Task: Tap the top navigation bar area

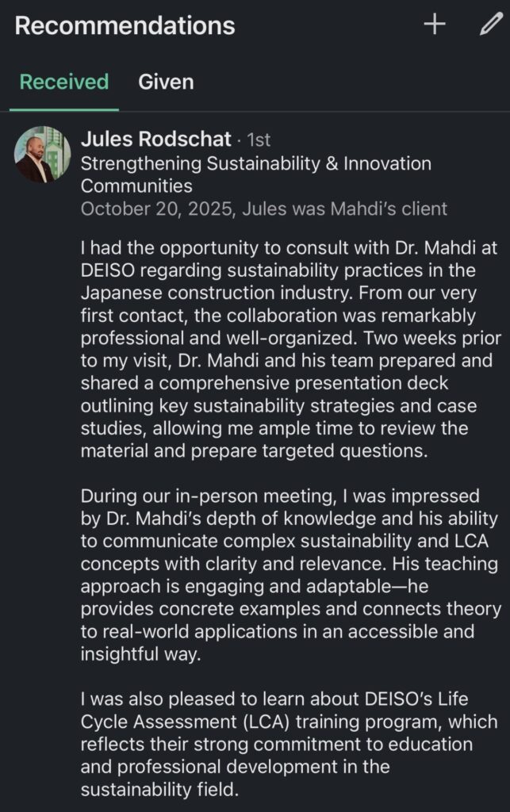Action: coord(255,25)
